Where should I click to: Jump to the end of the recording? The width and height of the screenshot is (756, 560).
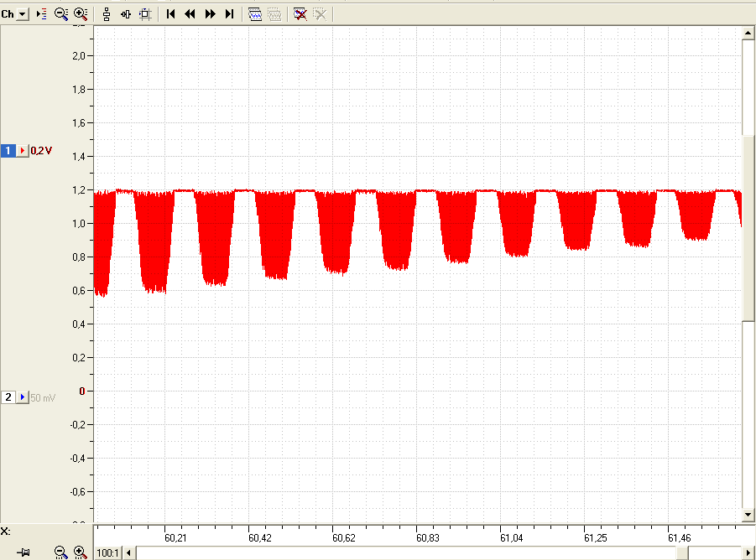229,14
